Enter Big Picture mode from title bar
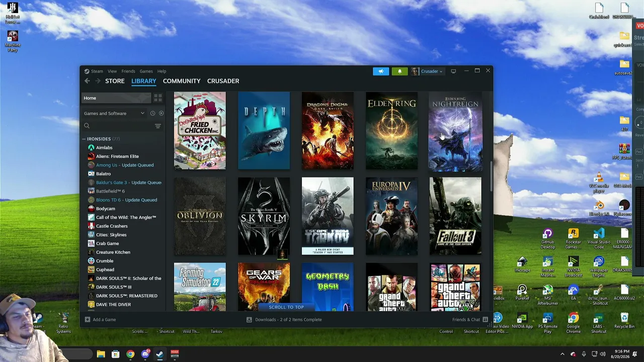The height and width of the screenshot is (362, 644). coord(453,71)
